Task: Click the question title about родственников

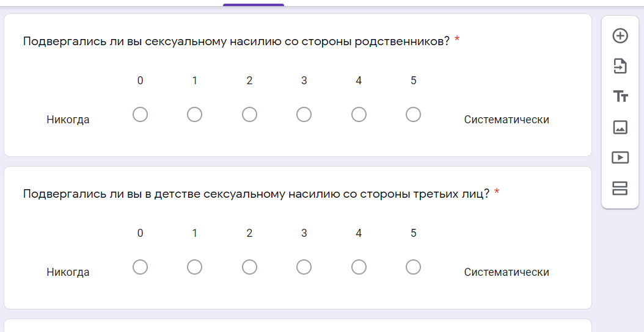Action: [x=236, y=41]
